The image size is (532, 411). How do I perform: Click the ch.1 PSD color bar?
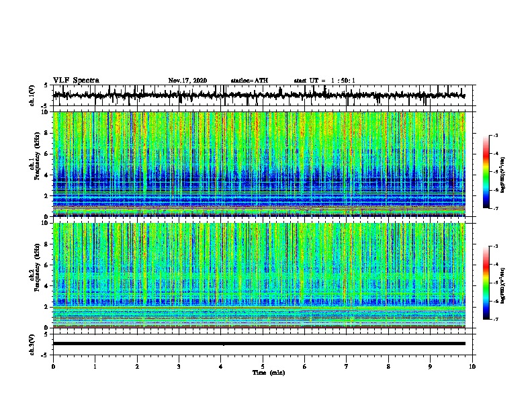pyautogui.click(x=486, y=172)
